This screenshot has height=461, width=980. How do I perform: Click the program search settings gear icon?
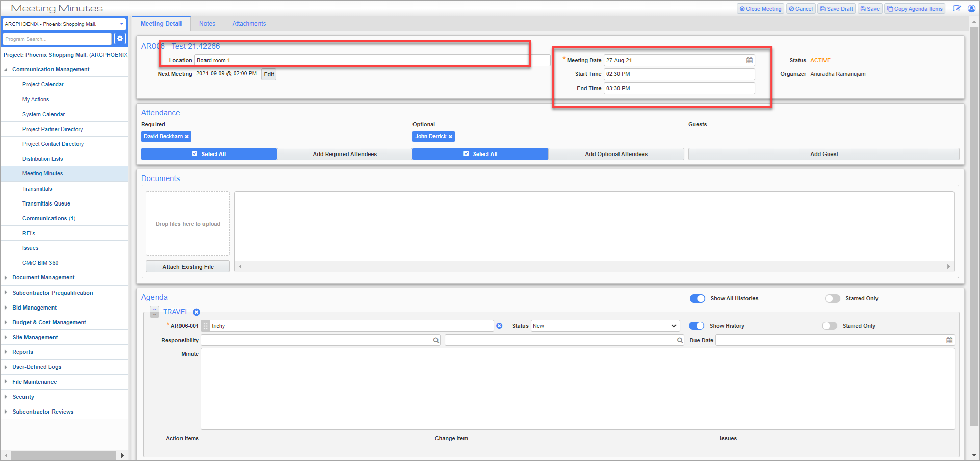click(x=120, y=39)
